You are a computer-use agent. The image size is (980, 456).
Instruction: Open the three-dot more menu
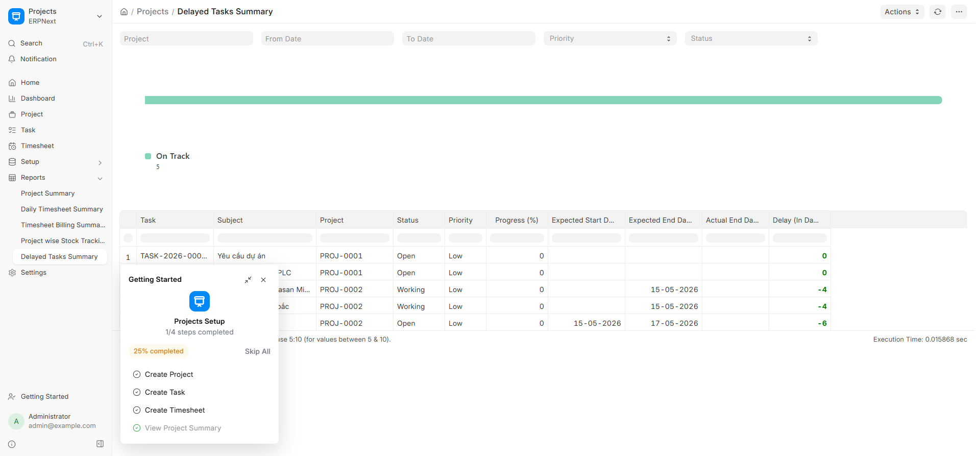(959, 12)
